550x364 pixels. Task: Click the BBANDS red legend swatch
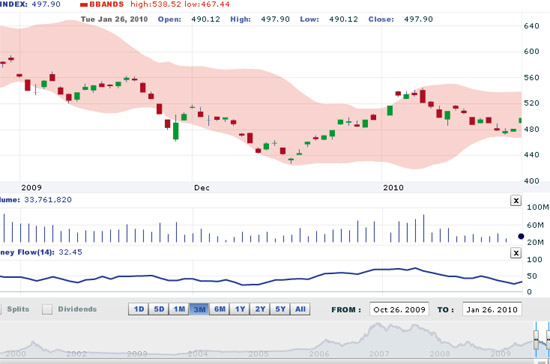click(83, 5)
